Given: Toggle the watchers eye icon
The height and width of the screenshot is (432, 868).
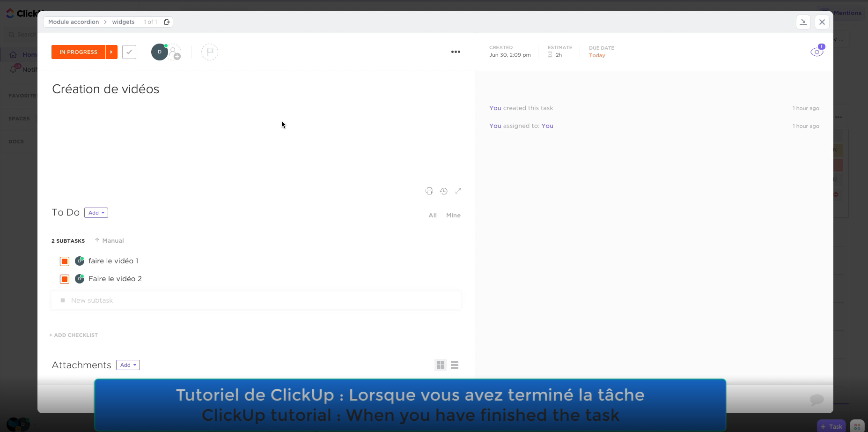Looking at the screenshot, I should pos(817,52).
